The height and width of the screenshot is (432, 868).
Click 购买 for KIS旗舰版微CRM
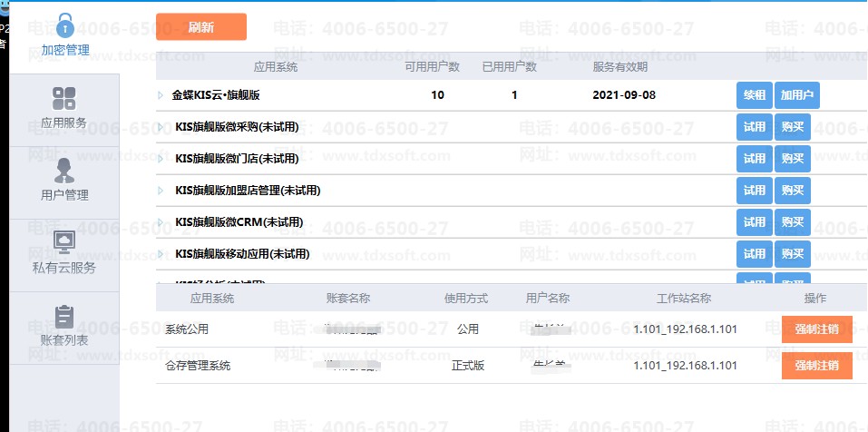point(792,222)
